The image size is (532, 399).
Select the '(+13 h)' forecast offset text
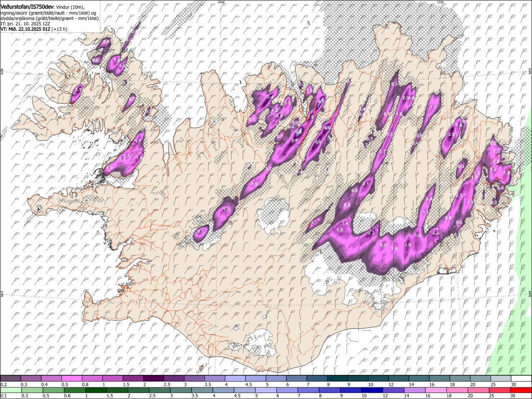coord(59,29)
